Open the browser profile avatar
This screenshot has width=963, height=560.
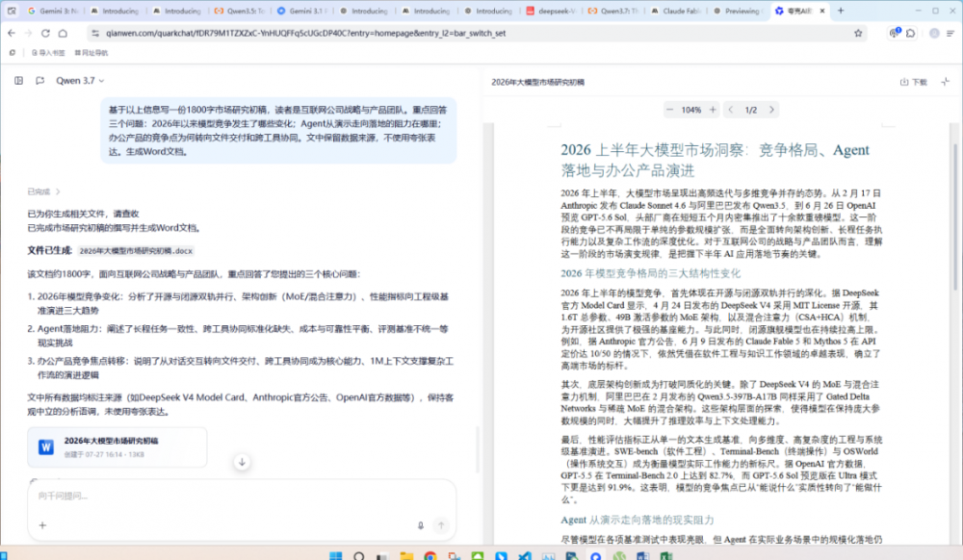934,33
